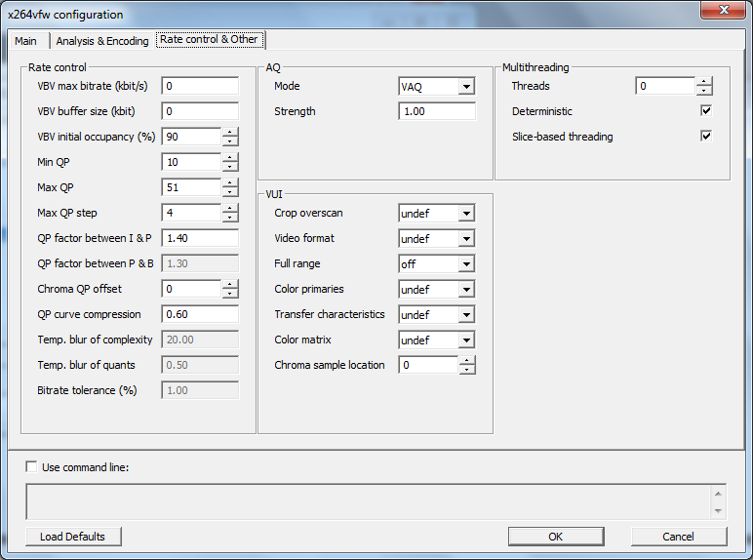Decrease the Chroma QP offset value
The image size is (753, 560).
click(230, 294)
